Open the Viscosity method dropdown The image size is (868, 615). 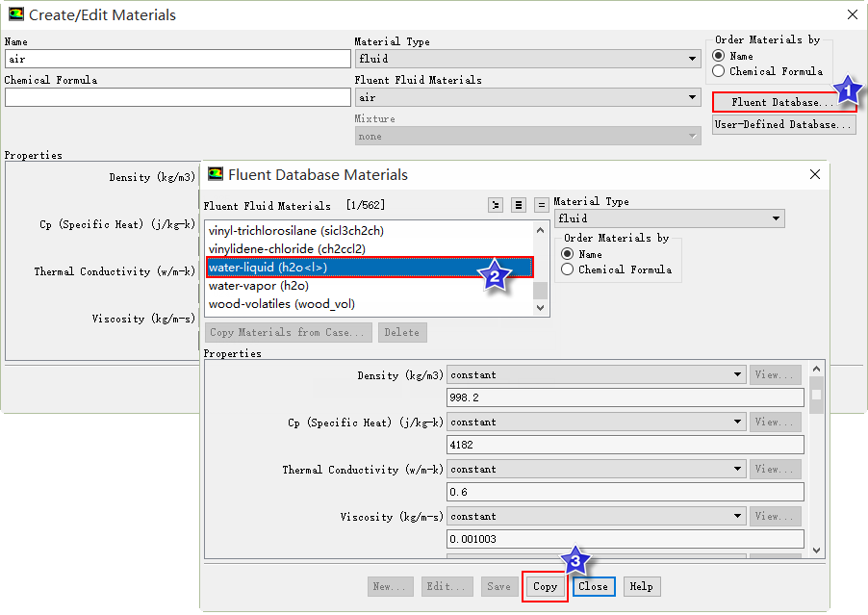point(597,516)
